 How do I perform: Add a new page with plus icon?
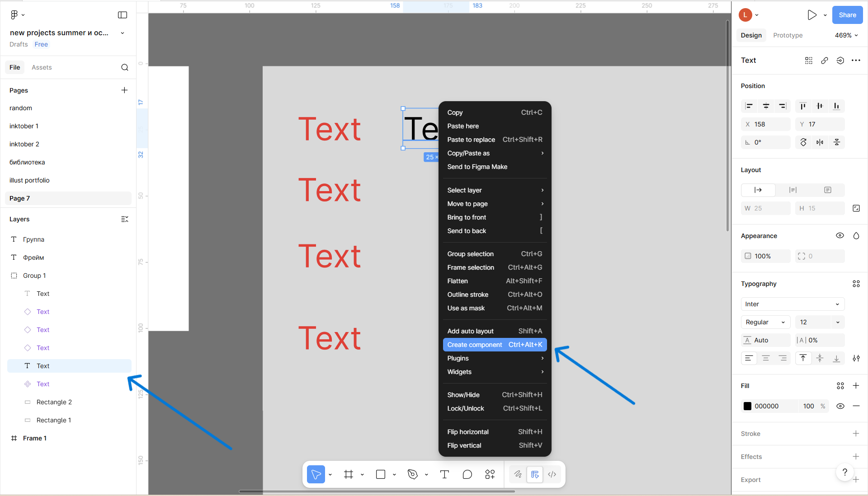click(124, 90)
